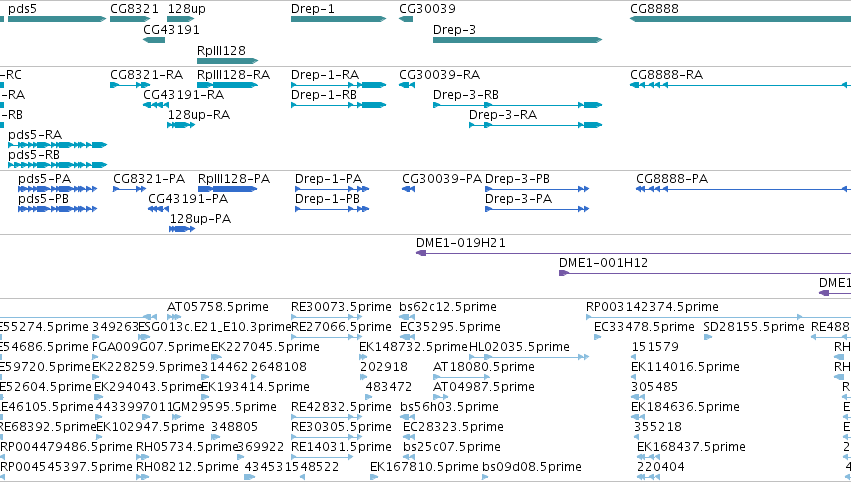Screen dimensions: 851x482
Task: Click the CG8321-RA transcript
Action: [x=130, y=85]
